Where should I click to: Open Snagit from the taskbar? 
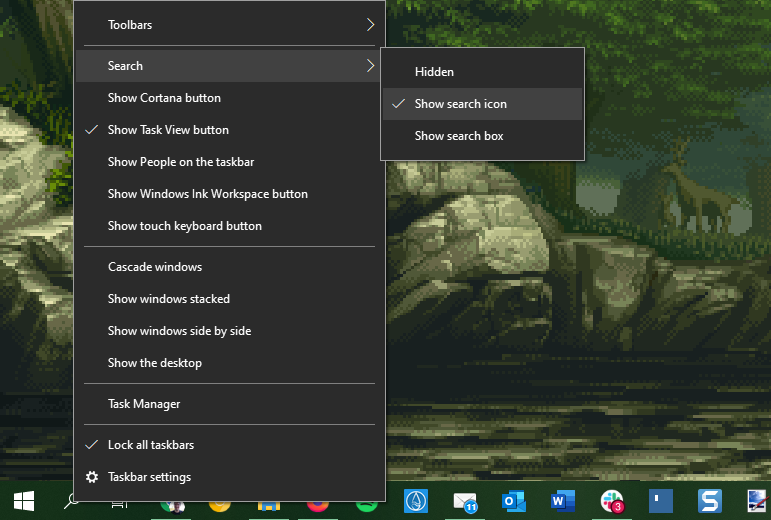point(710,500)
